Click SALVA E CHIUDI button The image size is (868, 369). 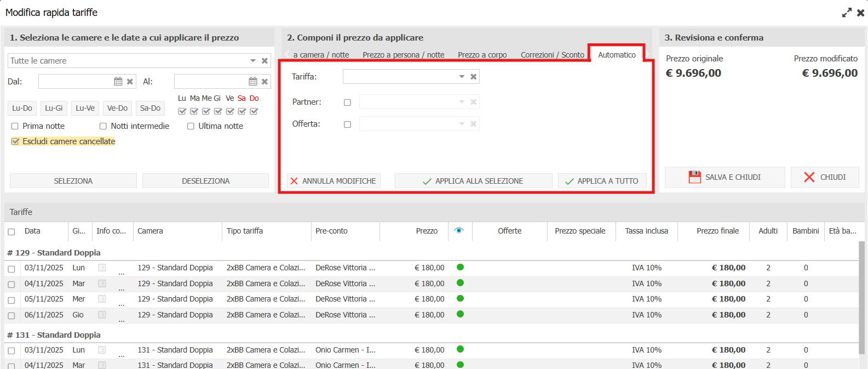point(725,177)
